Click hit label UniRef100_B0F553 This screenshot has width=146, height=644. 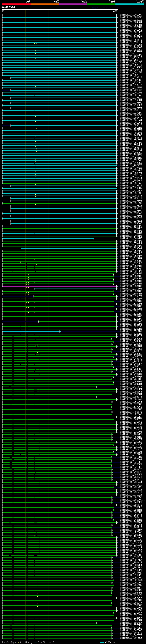click(x=131, y=498)
